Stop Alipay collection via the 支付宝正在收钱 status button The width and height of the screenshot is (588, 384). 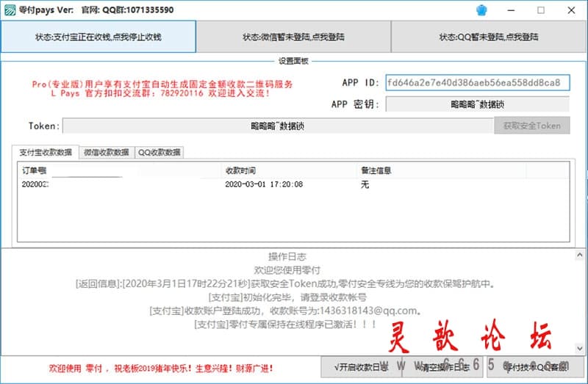pos(98,37)
